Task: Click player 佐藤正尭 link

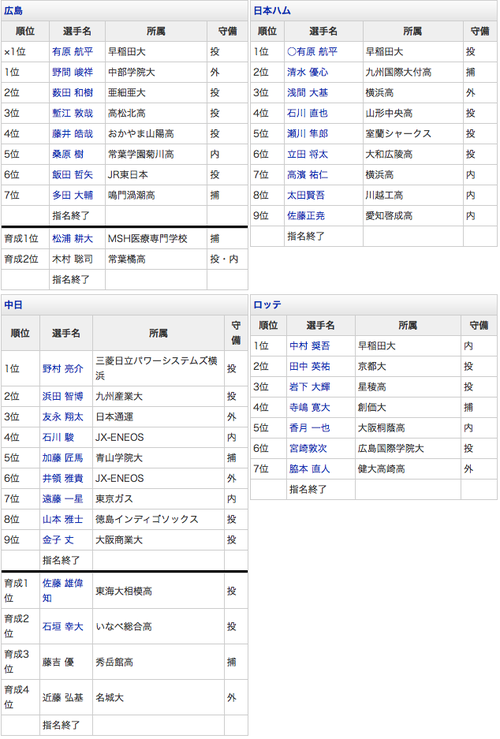Action: (306, 216)
